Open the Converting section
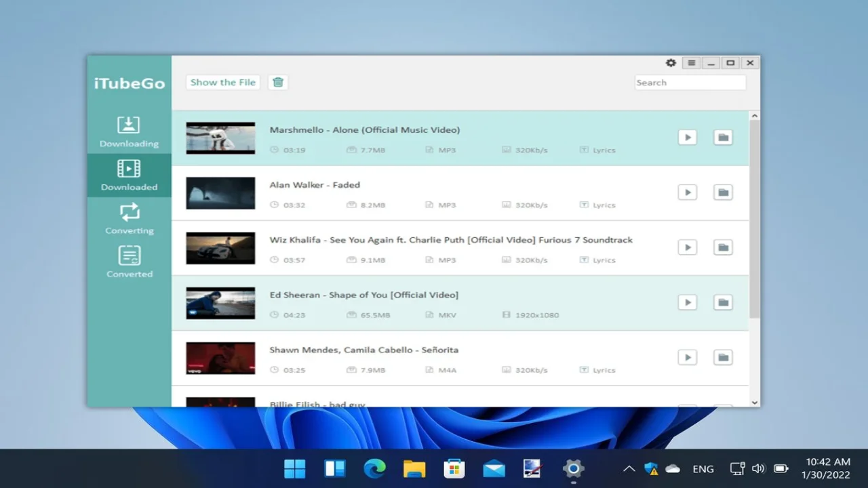The width and height of the screenshot is (868, 488). (129, 218)
